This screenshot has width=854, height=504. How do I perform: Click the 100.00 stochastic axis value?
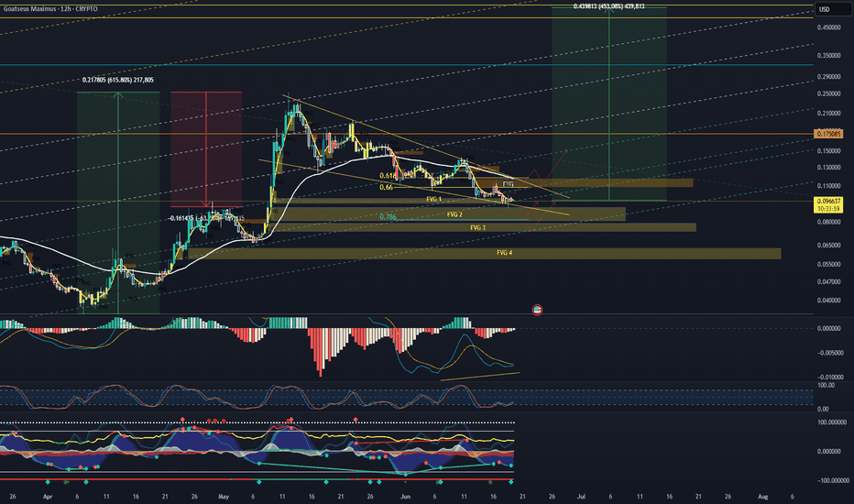827,385
